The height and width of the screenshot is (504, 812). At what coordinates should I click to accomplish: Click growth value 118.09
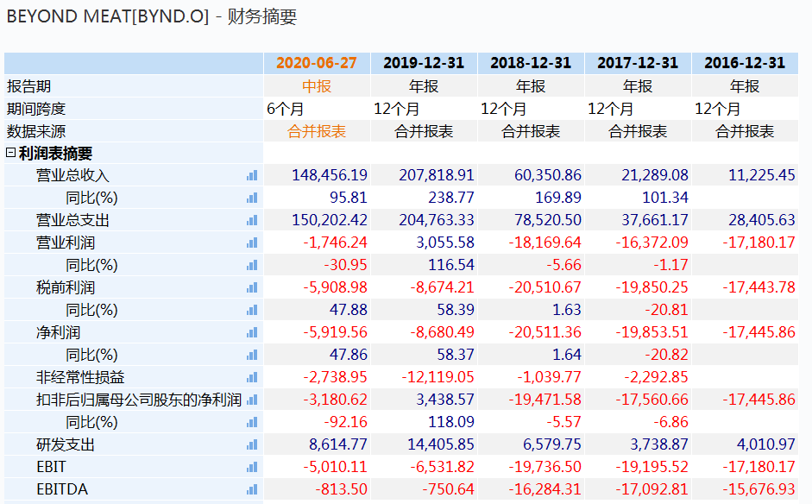450,422
